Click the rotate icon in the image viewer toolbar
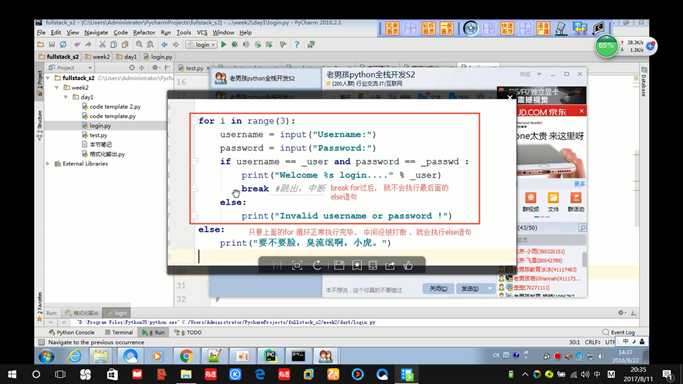This screenshot has width=683, height=384. pyautogui.click(x=318, y=265)
